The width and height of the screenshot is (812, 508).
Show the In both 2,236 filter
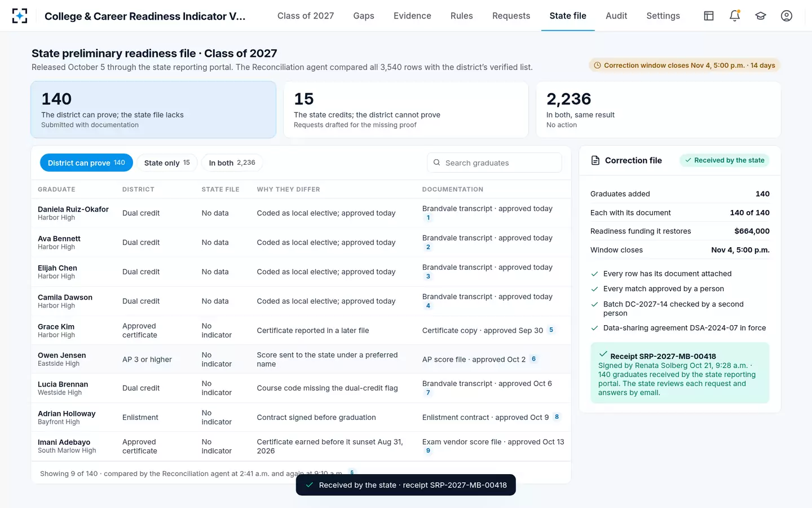tap(232, 163)
